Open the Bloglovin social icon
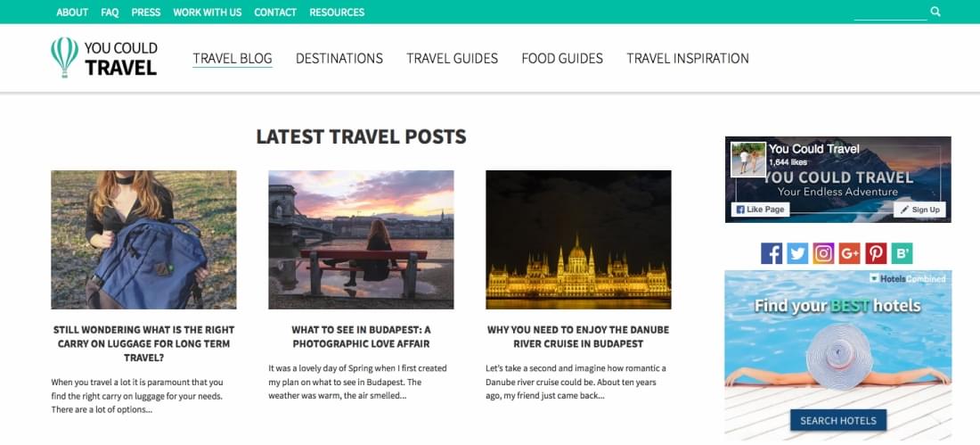Image resolution: width=980 pixels, height=445 pixels. 902,253
